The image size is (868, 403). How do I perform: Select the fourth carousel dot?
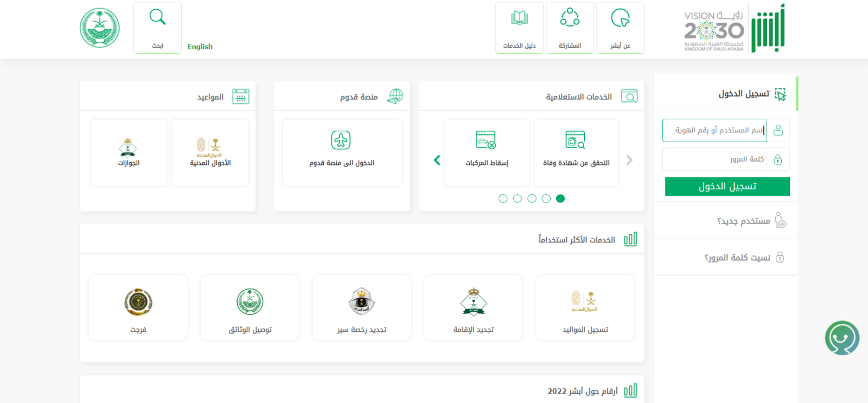point(518,199)
